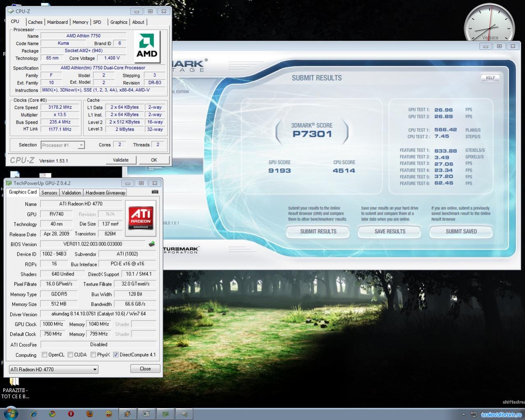Image resolution: width=525 pixels, height=420 pixels.
Task: Launch Google Chrome from the taskbar
Action: (x=52, y=414)
